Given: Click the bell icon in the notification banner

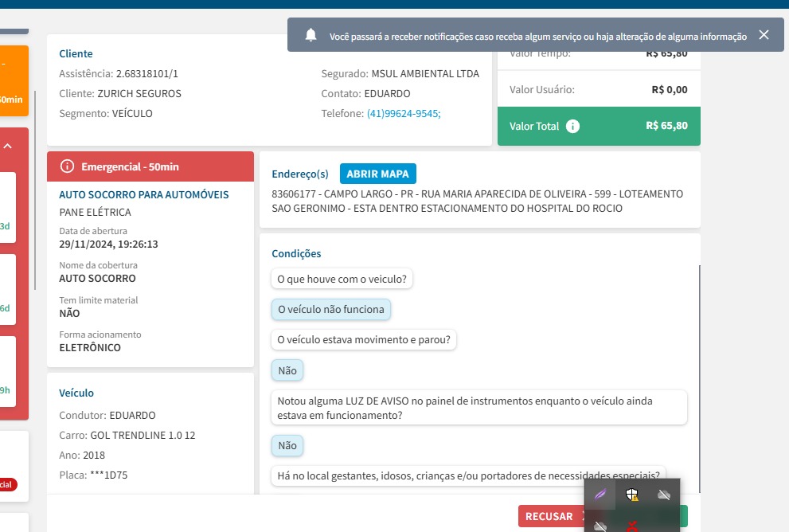Looking at the screenshot, I should [x=311, y=35].
